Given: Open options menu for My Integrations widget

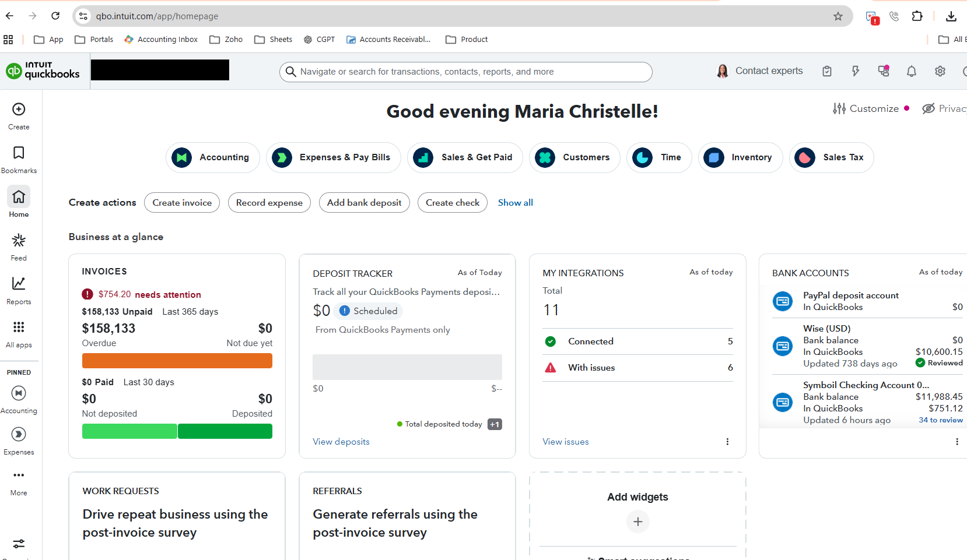Looking at the screenshot, I should pyautogui.click(x=727, y=442).
